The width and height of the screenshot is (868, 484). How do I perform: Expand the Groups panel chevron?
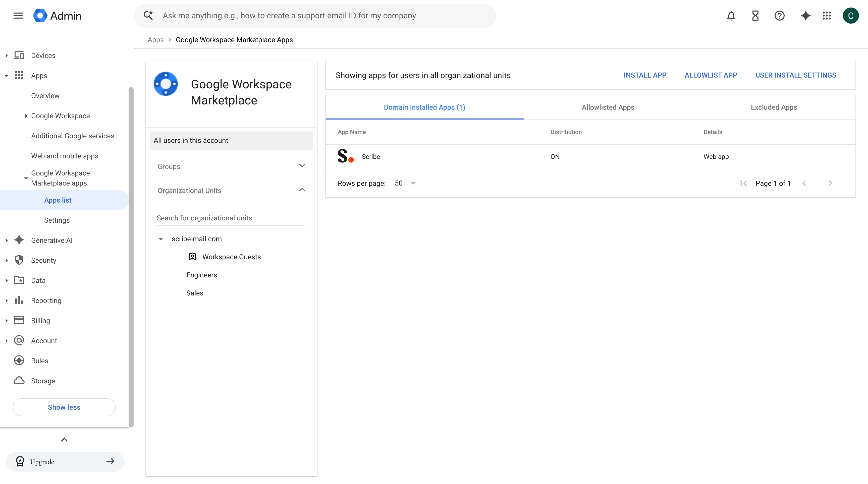pos(302,166)
